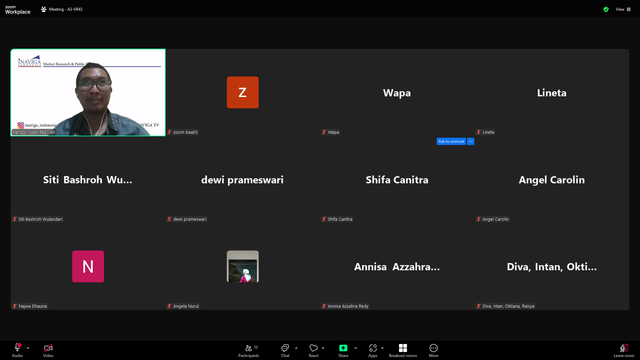Click Ask to unmute button
Image resolution: width=640 pixels, height=360 pixels.
[x=451, y=141]
